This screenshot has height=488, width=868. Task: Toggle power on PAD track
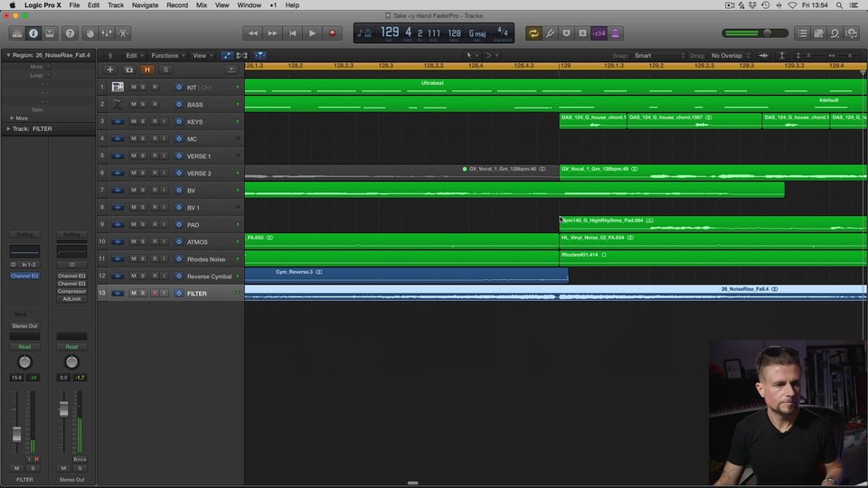179,225
